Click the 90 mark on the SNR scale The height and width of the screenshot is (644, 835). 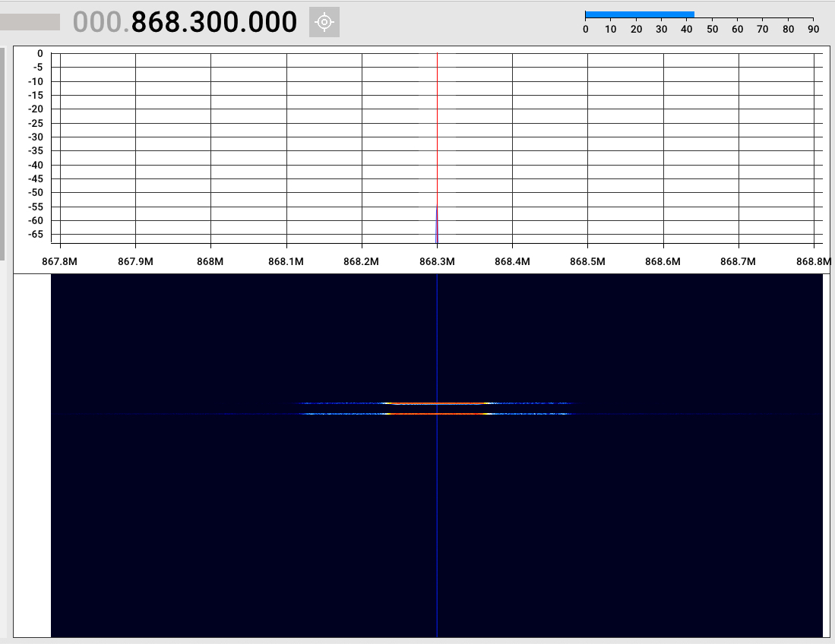813,30
